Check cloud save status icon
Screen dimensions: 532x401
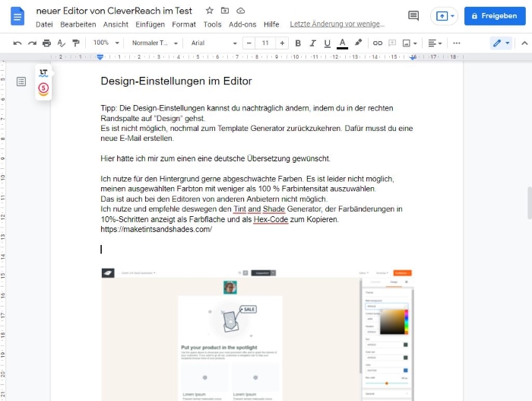tap(241, 11)
